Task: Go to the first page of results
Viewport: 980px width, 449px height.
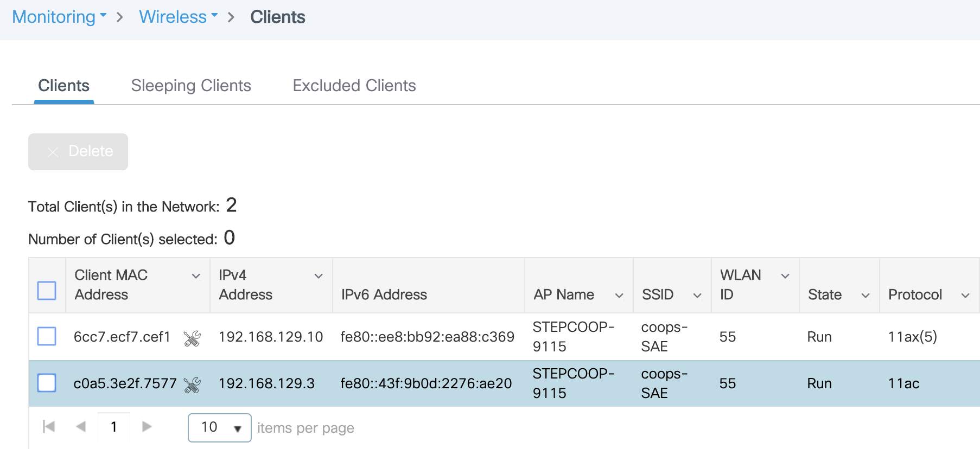Action: point(49,427)
